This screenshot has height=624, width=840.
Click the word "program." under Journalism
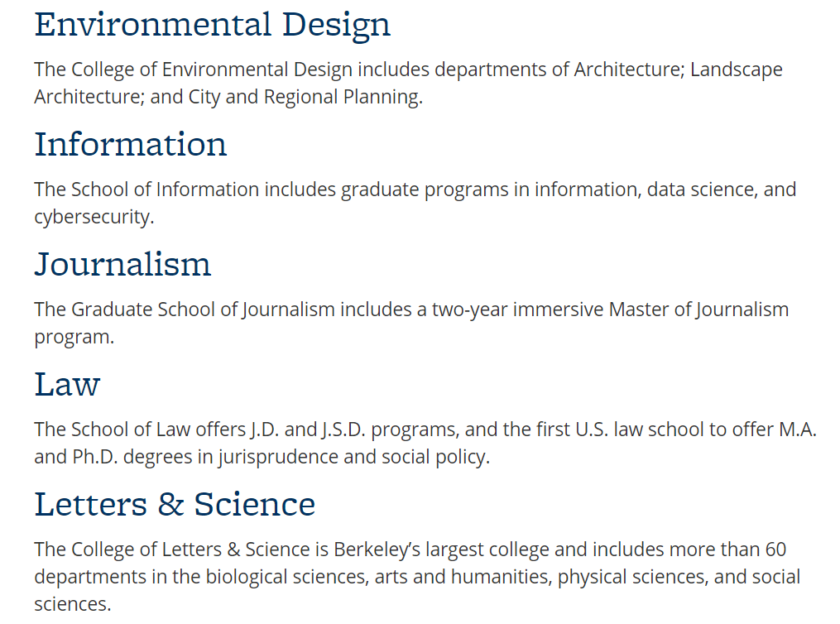pyautogui.click(x=74, y=337)
